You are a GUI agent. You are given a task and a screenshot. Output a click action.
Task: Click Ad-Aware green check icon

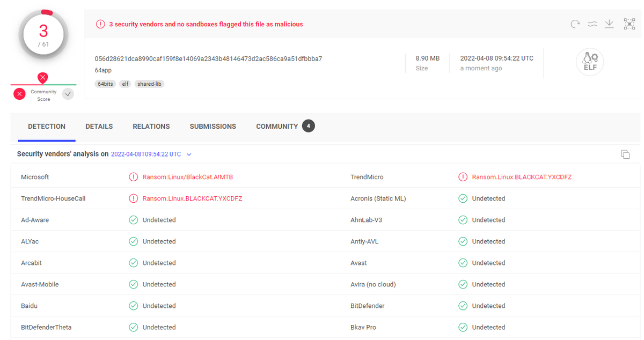point(133,220)
